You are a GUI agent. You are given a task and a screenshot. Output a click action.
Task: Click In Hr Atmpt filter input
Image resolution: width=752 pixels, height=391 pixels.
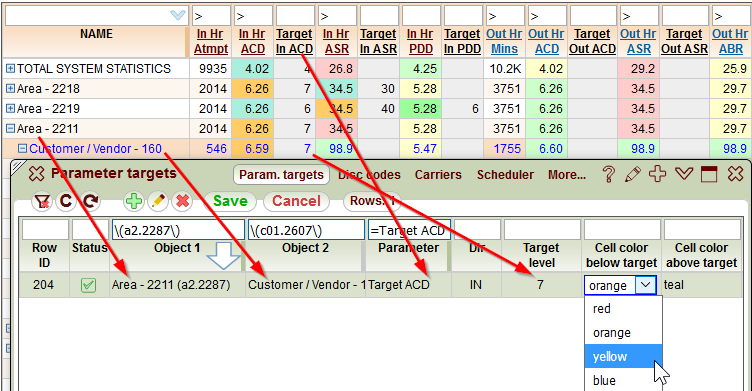(211, 16)
